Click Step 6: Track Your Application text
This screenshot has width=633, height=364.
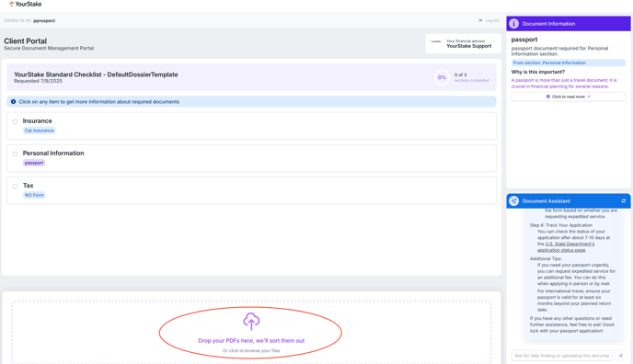click(560, 225)
